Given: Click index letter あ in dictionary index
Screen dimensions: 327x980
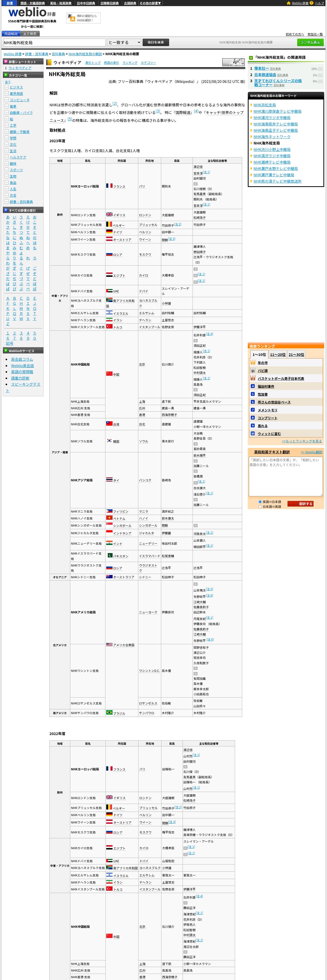Looking at the screenshot, I should tap(8, 217).
